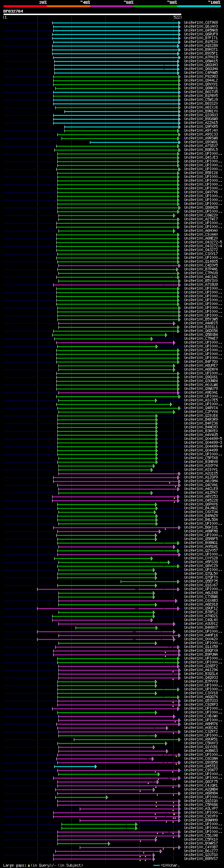The width and height of the screenshot is (224, 868).
Task: Click hit label UniRef100_A8IXJ6
Action: tap(201, 108)
